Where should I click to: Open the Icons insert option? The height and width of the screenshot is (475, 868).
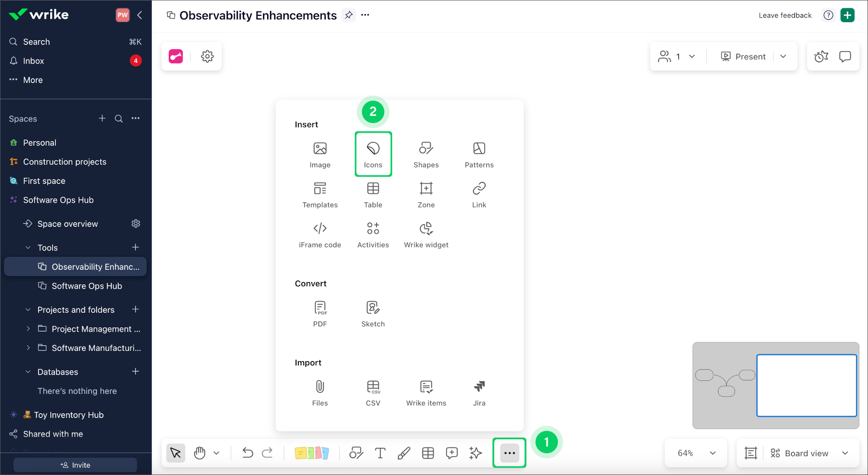373,154
